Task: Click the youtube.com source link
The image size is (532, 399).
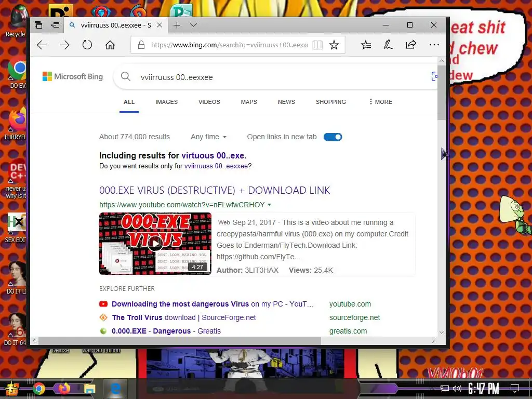Action: coord(350,304)
